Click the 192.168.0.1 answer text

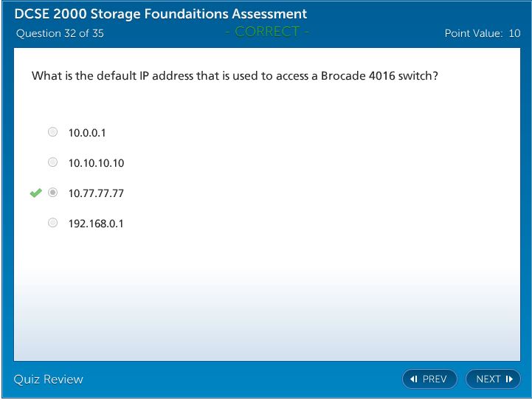[96, 224]
